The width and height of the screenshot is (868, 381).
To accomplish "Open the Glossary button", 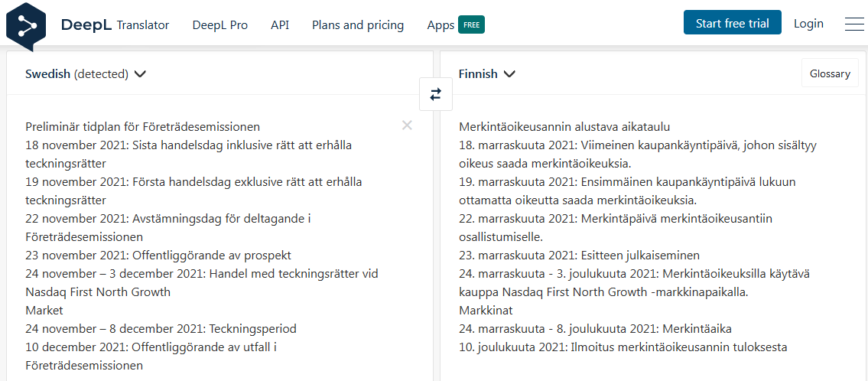I will click(830, 73).
